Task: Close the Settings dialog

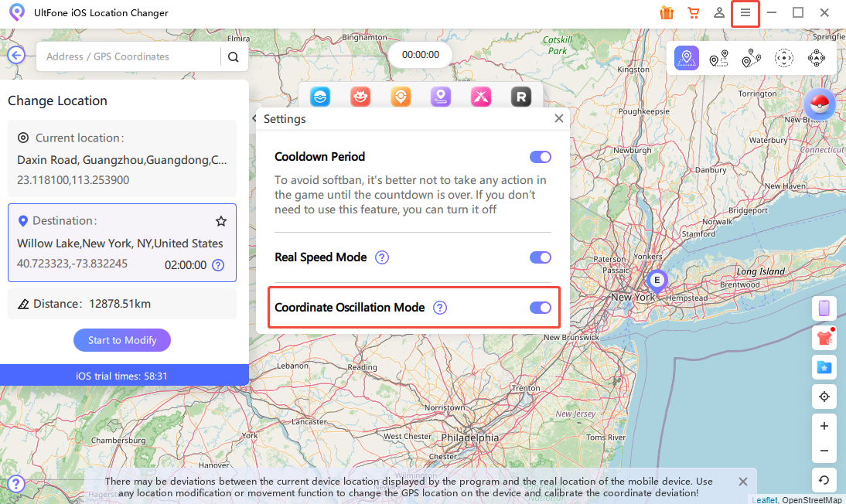Action: [x=559, y=118]
